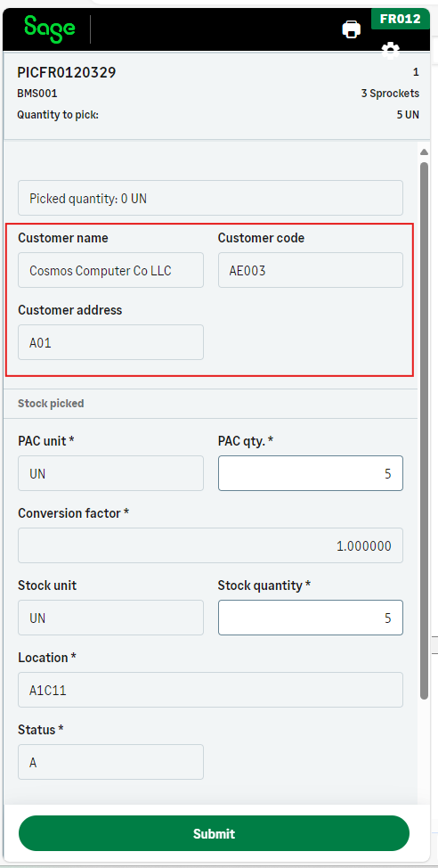Click the Conversion factor field
The height and width of the screenshot is (868, 438).
click(x=210, y=545)
